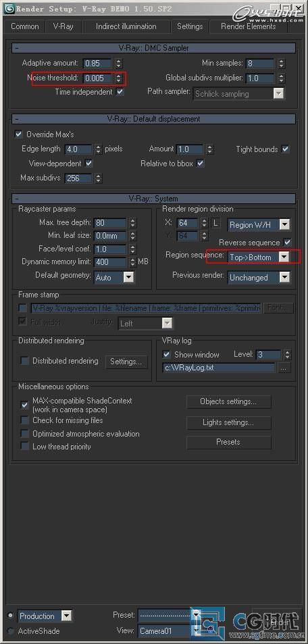Adjust the region X size spinner

(204, 223)
